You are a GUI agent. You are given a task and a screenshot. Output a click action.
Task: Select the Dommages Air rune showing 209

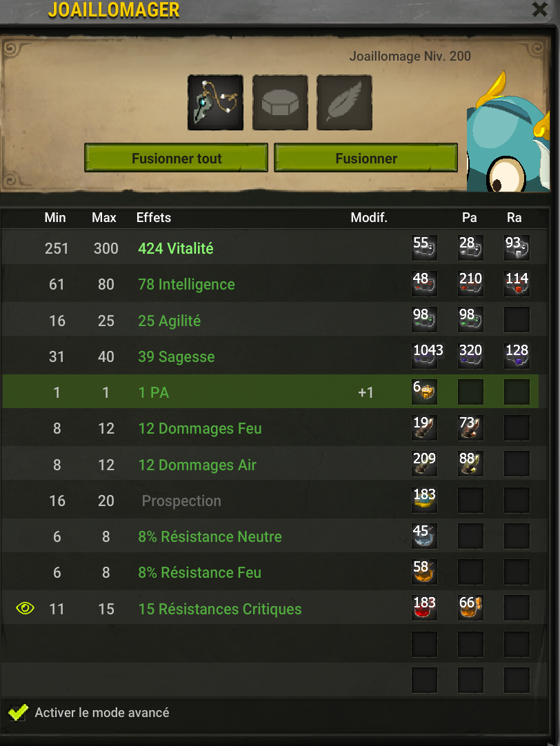click(x=424, y=464)
